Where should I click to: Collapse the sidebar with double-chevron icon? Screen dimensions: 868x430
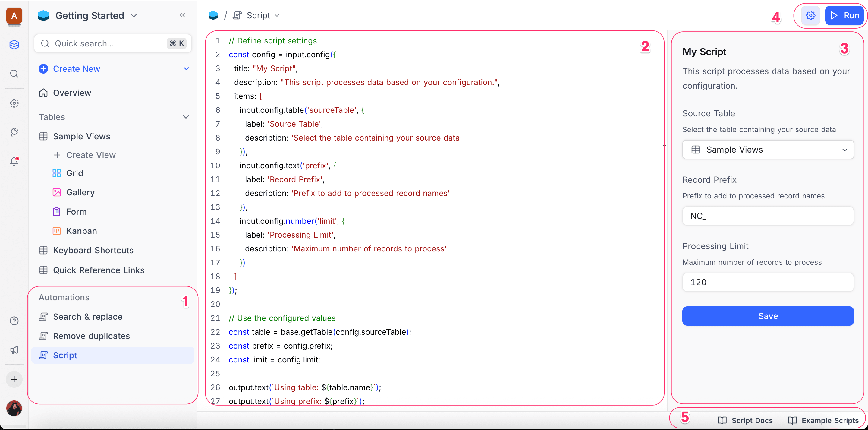(x=182, y=15)
